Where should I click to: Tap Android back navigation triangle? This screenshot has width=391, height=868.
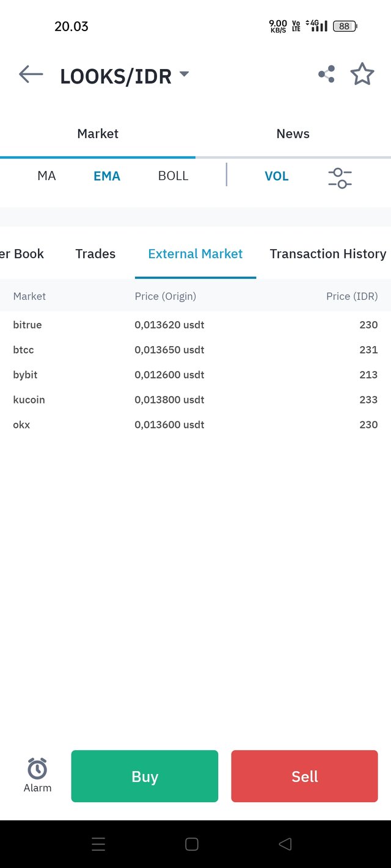click(x=285, y=844)
